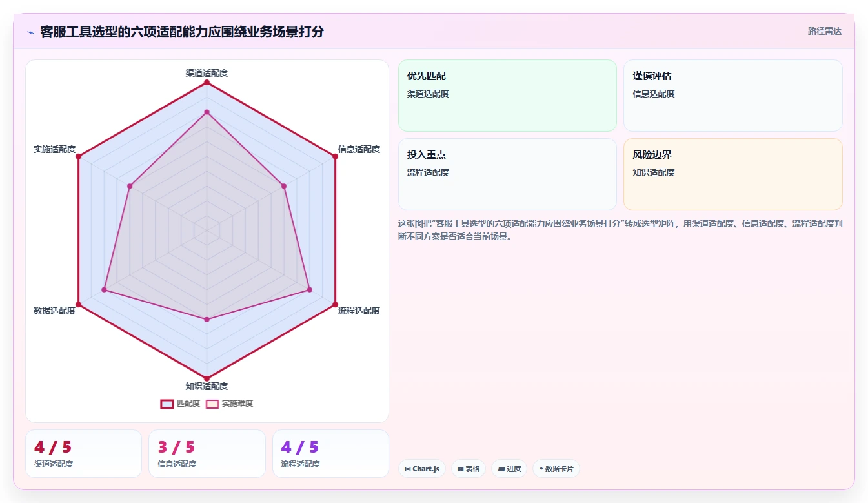Click the 知识适配度 axis label on the radar
This screenshot has width=868, height=503.
[x=207, y=386]
